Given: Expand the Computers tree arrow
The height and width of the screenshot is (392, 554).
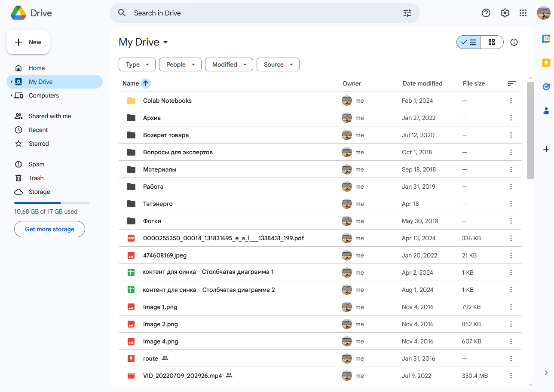Looking at the screenshot, I should [x=12, y=95].
